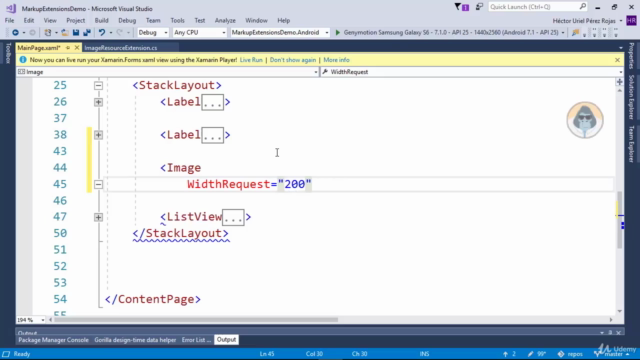640x360 pixels.
Task: Open the Debug menu
Action: 127,20
